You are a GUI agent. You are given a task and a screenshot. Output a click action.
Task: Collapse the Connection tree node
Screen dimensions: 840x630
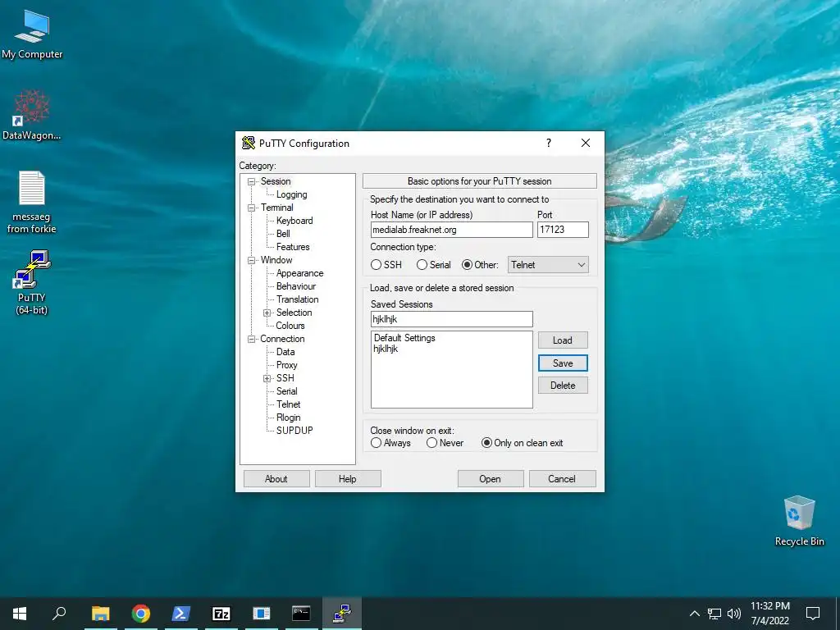point(251,339)
